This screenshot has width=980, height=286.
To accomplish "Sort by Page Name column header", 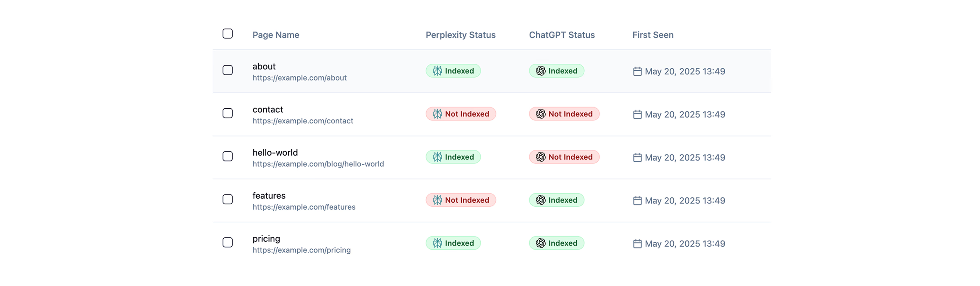I will 276,35.
